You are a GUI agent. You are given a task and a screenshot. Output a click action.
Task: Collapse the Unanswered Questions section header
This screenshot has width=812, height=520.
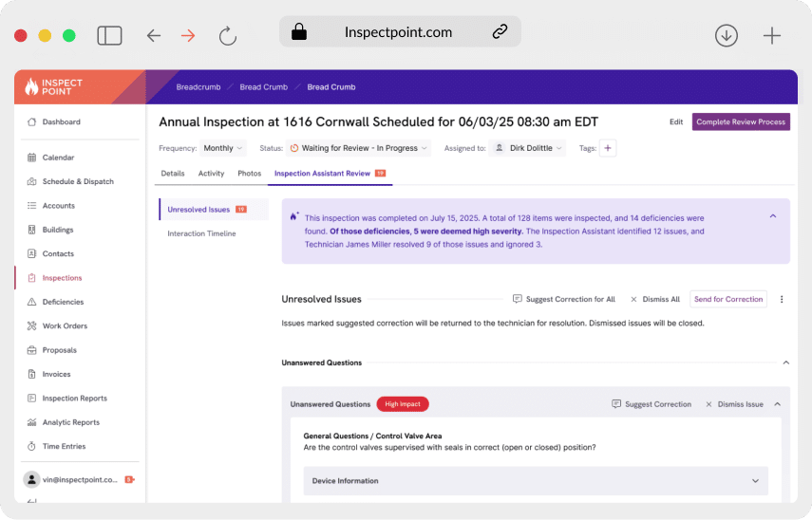[785, 362]
